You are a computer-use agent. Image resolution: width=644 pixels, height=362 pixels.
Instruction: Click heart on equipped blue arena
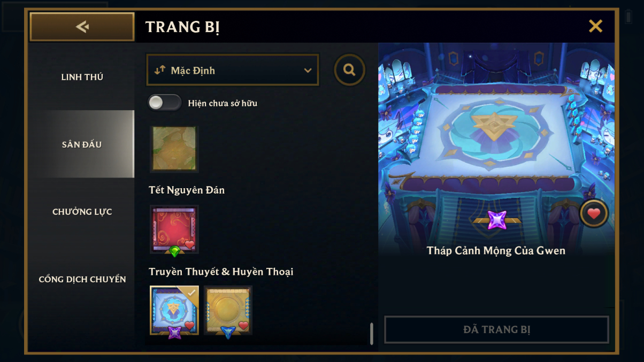[x=189, y=325]
